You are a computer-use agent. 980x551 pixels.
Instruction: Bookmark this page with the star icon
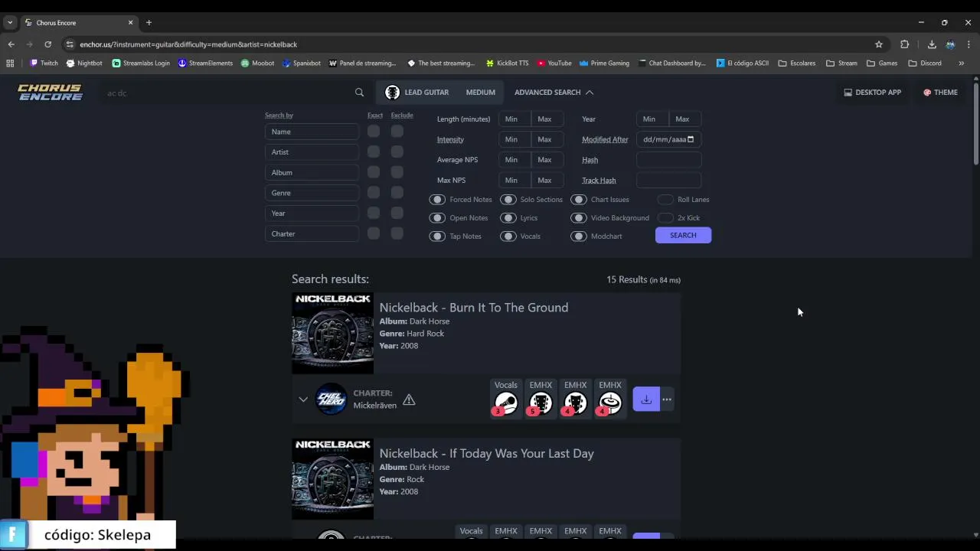pyautogui.click(x=879, y=44)
